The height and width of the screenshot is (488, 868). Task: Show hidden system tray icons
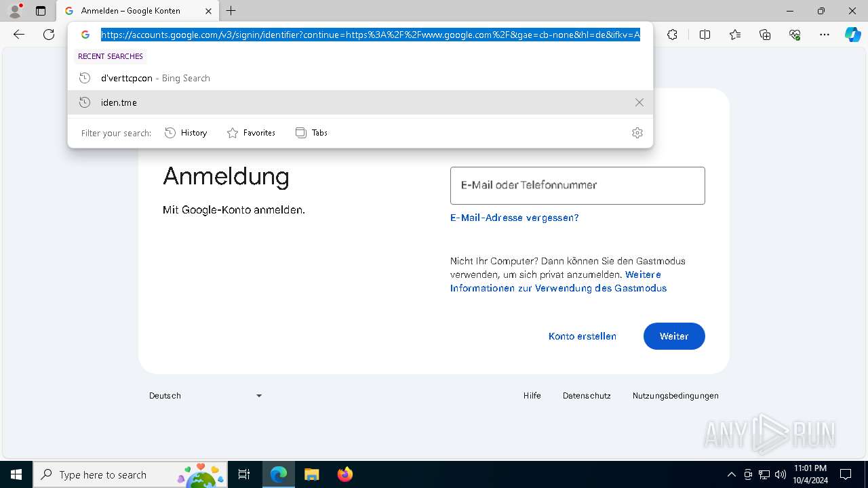pos(731,474)
